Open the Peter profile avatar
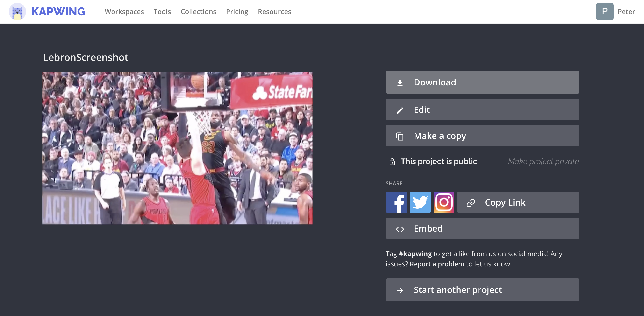The height and width of the screenshot is (316, 644). pos(604,11)
